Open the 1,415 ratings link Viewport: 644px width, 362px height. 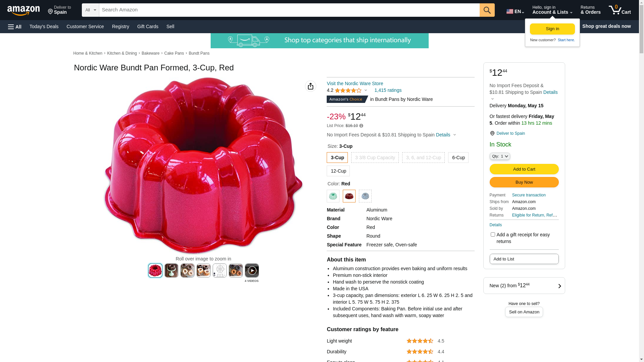pyautogui.click(x=388, y=90)
